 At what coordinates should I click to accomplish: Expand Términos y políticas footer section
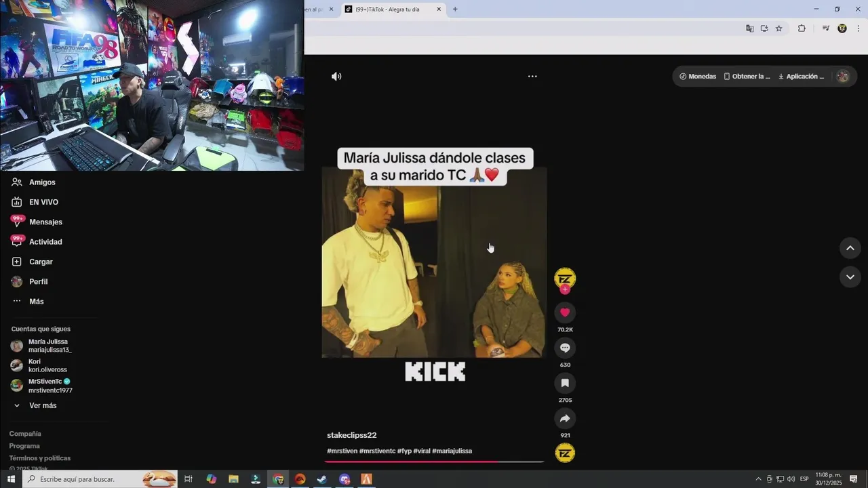(x=40, y=458)
